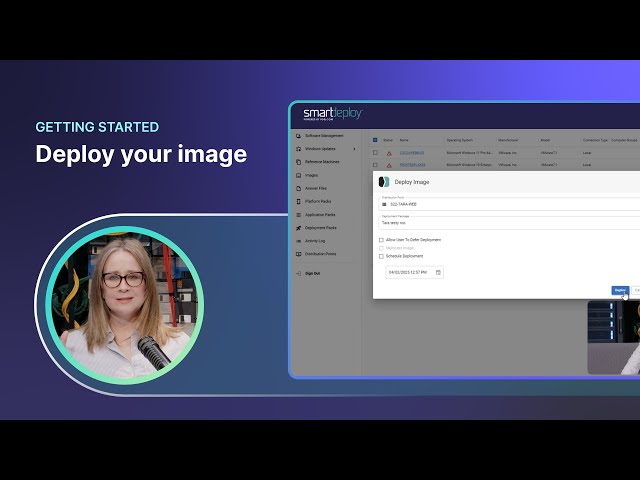Click the Platform Packs phone icon

click(298, 202)
